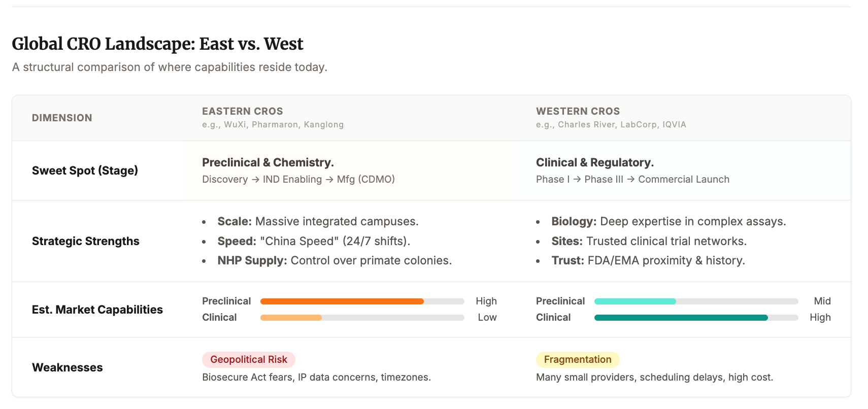The height and width of the screenshot is (409, 868).
Task: Click the WESTERN CROS column header
Action: [x=578, y=111]
